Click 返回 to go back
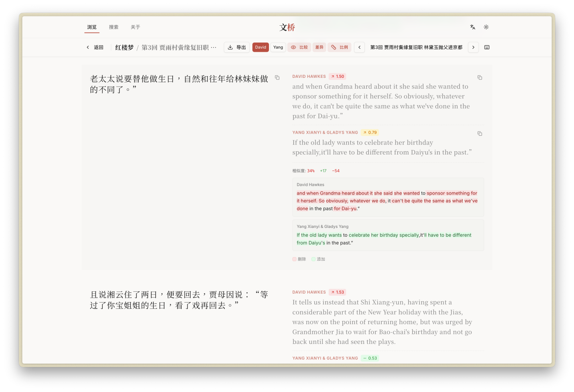Screen dimensions: 574x392 (95, 47)
